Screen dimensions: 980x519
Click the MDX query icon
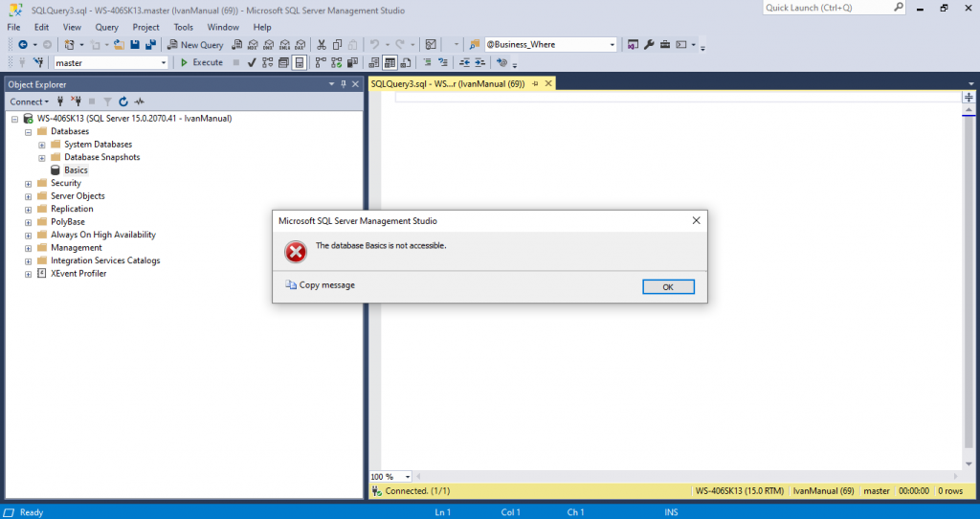tap(253, 44)
